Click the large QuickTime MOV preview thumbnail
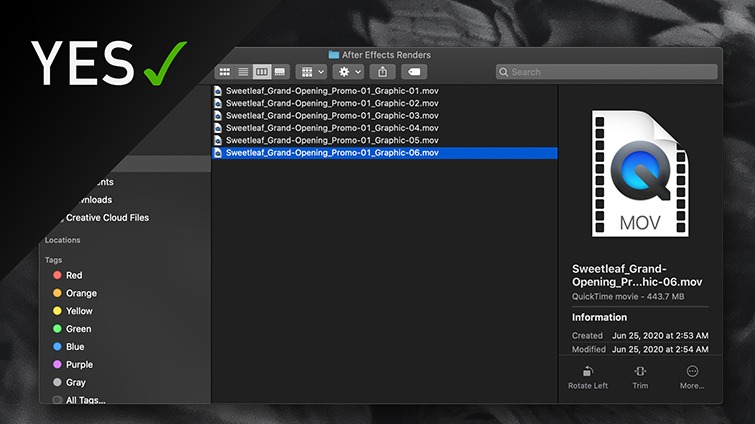This screenshot has height=424, width=755. tap(639, 174)
